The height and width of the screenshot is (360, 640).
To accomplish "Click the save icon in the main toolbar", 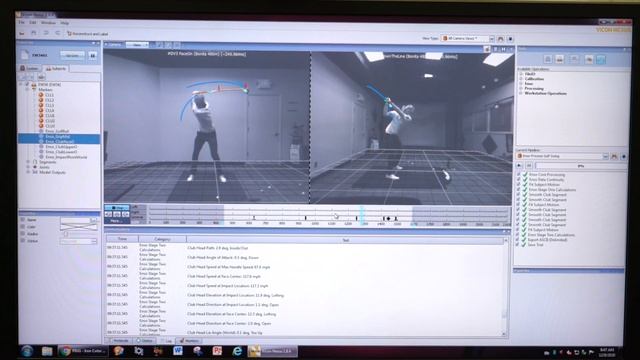I will (33, 33).
